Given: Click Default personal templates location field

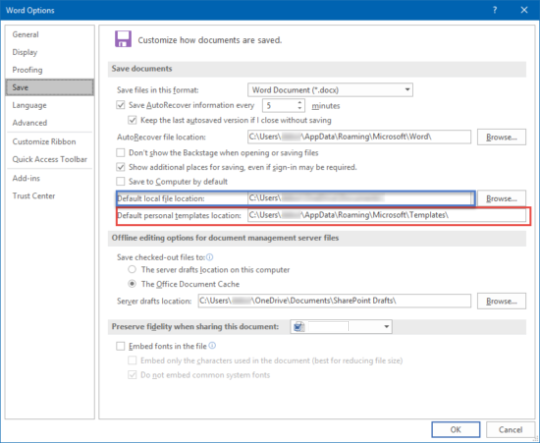Looking at the screenshot, I should 386,215.
